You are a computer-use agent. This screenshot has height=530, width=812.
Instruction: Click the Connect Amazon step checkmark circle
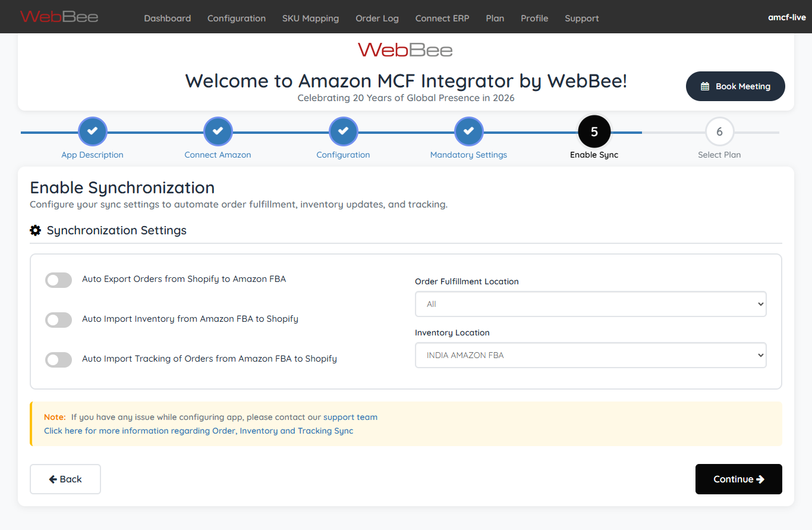tap(218, 131)
